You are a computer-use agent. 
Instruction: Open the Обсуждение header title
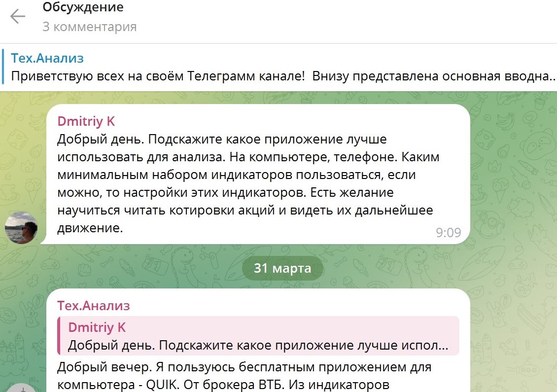click(83, 7)
